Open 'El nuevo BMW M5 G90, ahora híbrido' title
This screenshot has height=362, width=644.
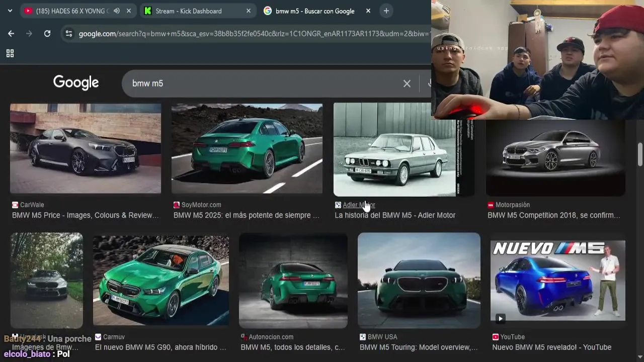[x=160, y=347]
